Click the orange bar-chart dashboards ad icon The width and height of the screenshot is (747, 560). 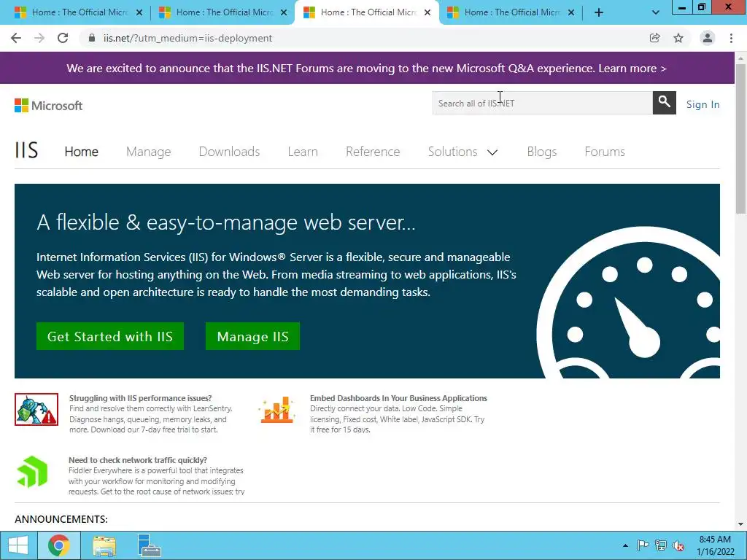(276, 410)
